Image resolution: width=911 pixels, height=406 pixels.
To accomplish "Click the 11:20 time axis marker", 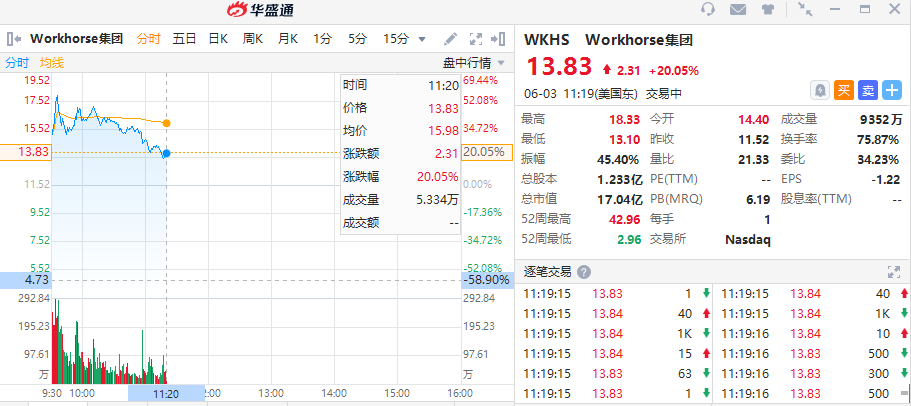I will tap(166, 394).
